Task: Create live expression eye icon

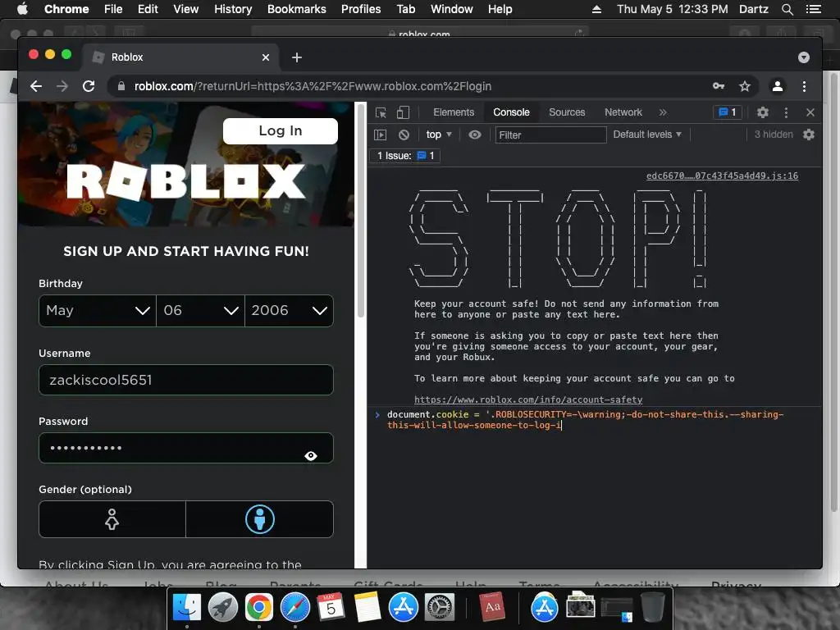Action: click(x=475, y=135)
